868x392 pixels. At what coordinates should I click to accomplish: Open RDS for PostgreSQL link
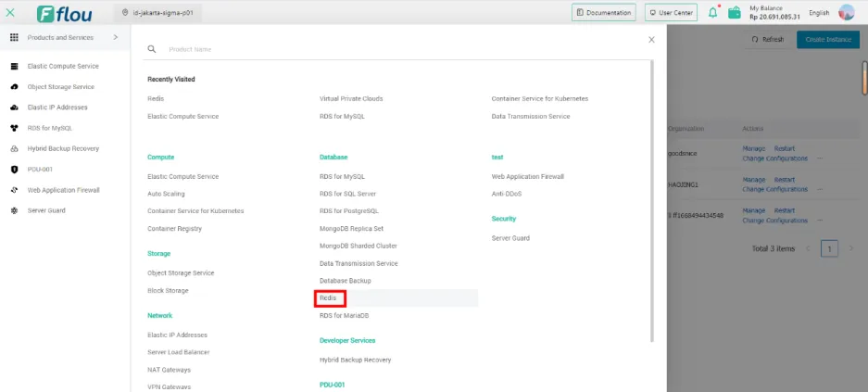click(349, 211)
